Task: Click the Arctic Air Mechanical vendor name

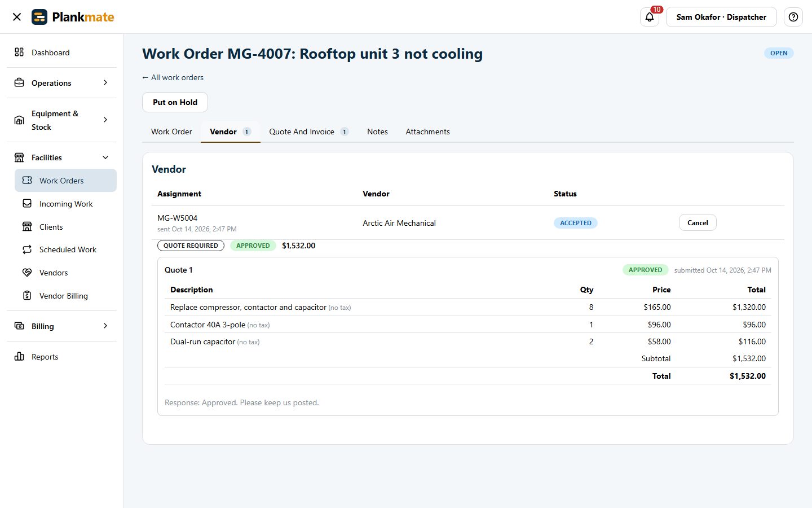Action: [399, 223]
